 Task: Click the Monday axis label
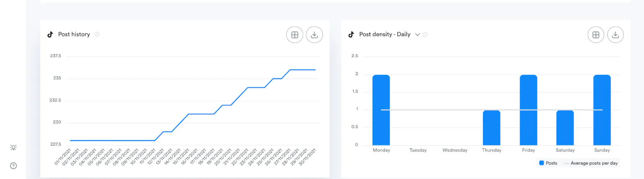click(x=381, y=150)
